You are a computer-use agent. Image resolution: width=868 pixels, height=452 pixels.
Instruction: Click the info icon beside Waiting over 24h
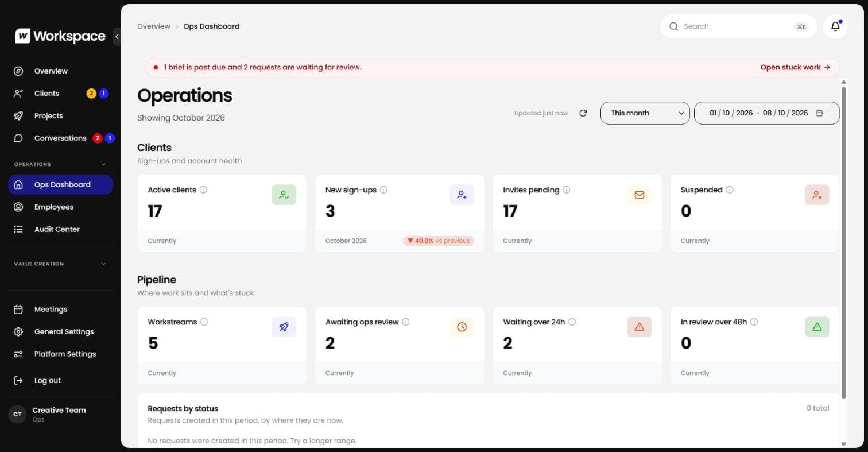tap(572, 322)
